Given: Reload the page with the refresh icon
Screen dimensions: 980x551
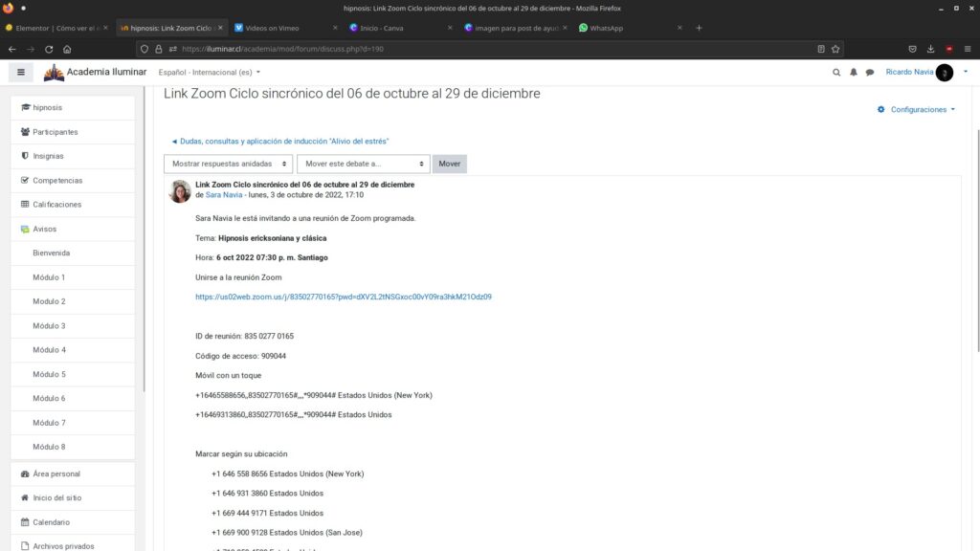Looking at the screenshot, I should (x=49, y=49).
